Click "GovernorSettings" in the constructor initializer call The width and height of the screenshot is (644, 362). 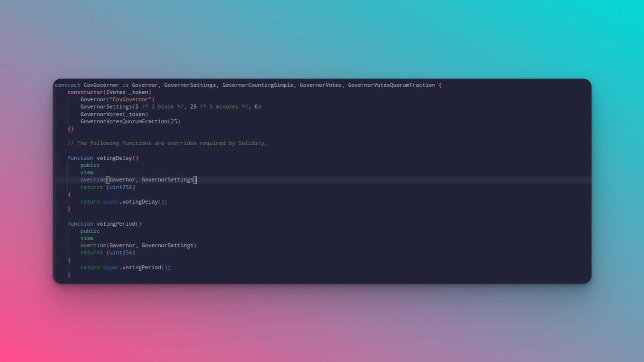106,107
